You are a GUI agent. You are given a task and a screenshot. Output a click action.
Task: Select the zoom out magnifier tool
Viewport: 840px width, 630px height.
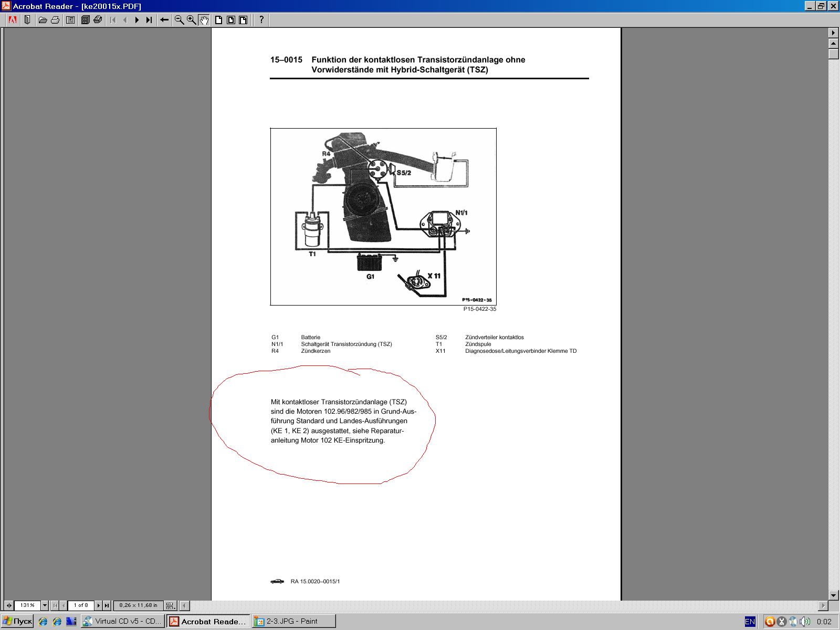pos(179,20)
